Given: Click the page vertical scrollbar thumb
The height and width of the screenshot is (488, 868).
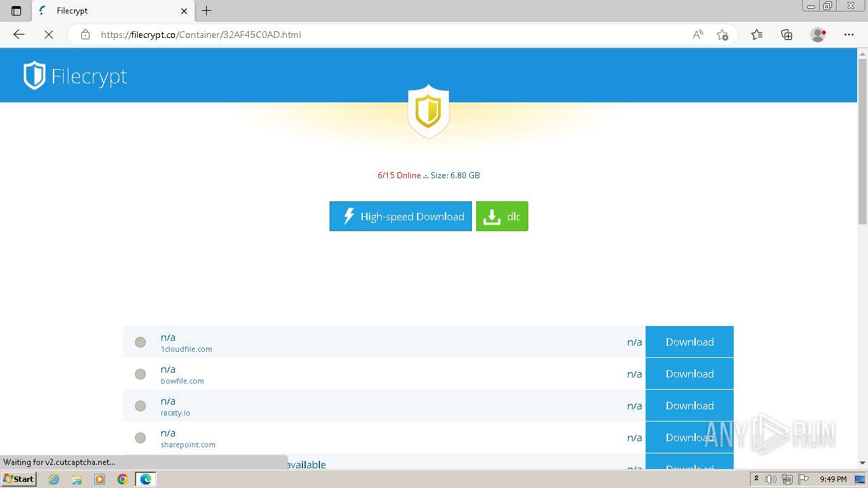Looking at the screenshot, I should click(863, 143).
